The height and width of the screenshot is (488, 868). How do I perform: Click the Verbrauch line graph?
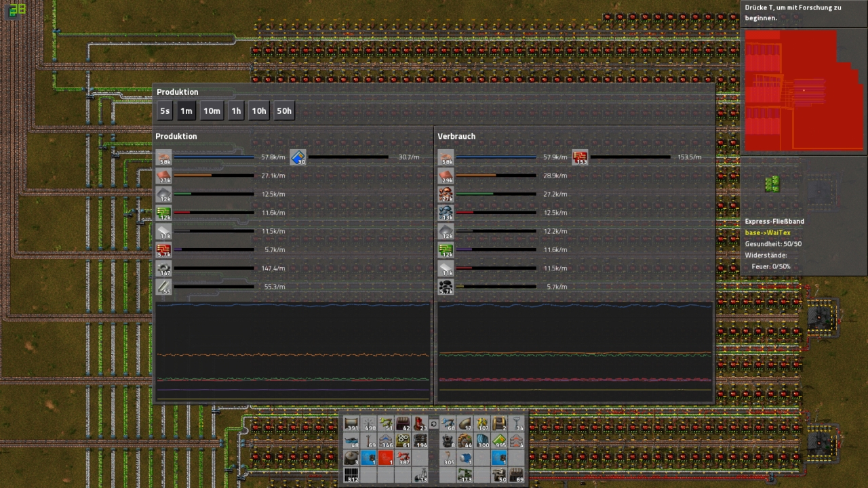[575, 351]
